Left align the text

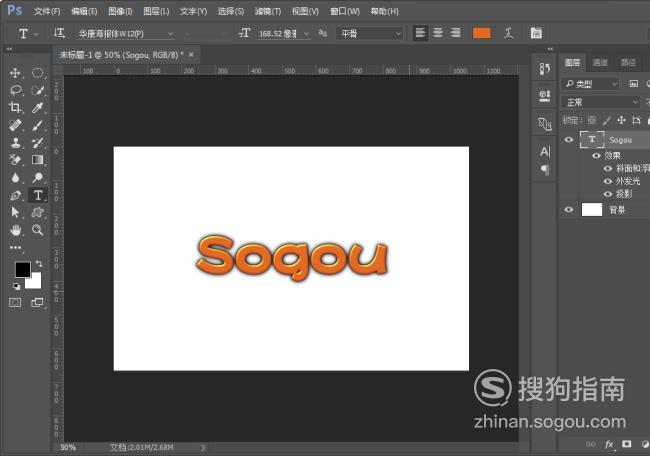pos(420,33)
